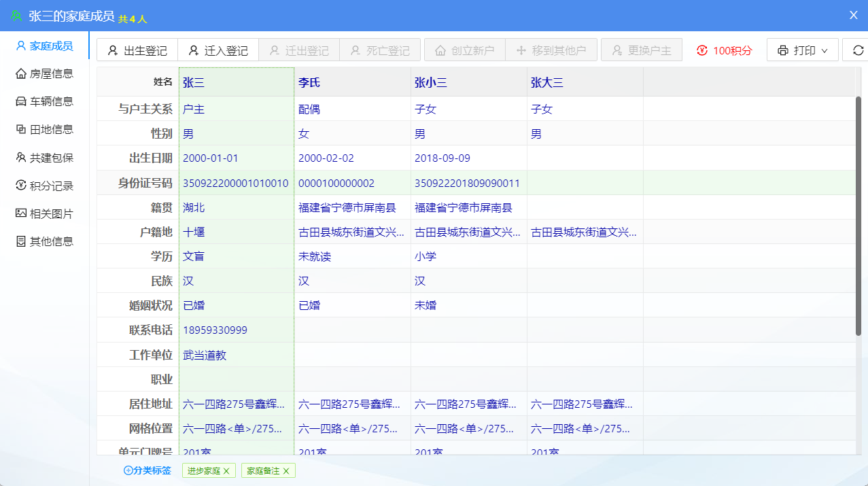Click the vertical scrollbar of the member table
Viewport: 868px width, 486px height.
[x=858, y=216]
